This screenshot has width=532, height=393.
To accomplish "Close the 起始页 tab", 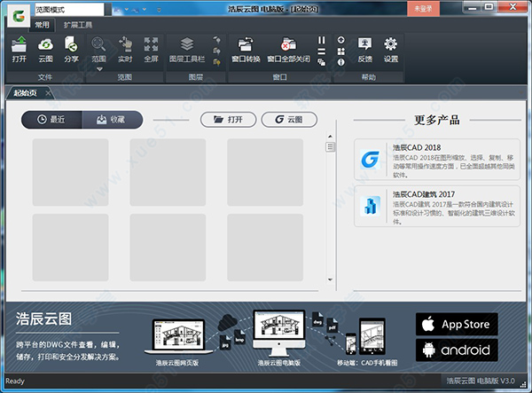I will click(48, 93).
